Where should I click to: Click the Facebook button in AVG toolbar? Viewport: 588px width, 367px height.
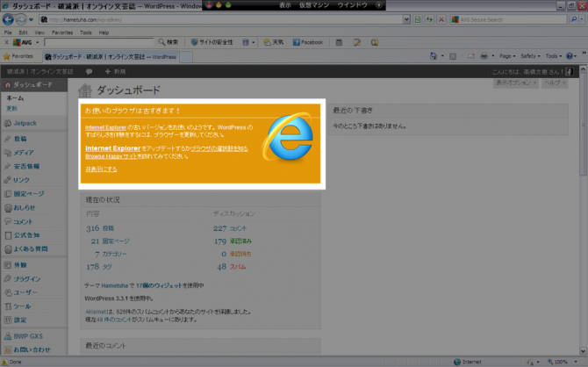tap(308, 42)
